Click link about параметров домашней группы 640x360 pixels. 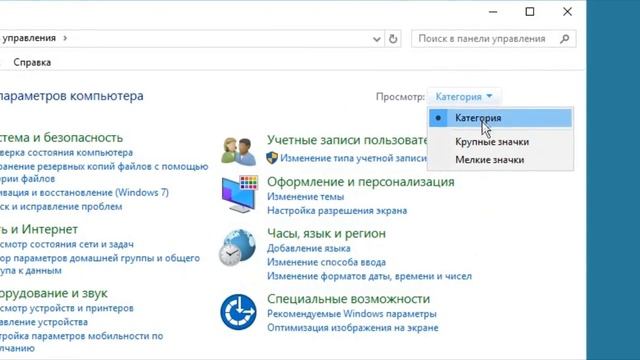[x=100, y=264]
